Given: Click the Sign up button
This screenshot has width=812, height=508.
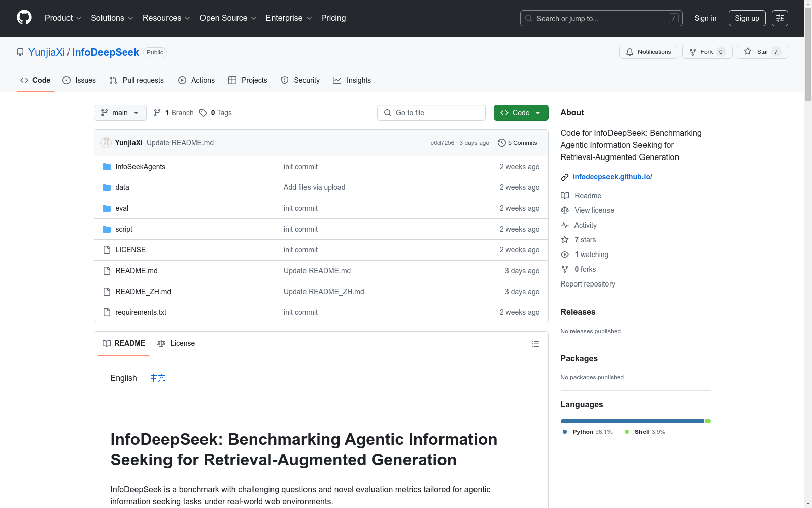Looking at the screenshot, I should (747, 18).
